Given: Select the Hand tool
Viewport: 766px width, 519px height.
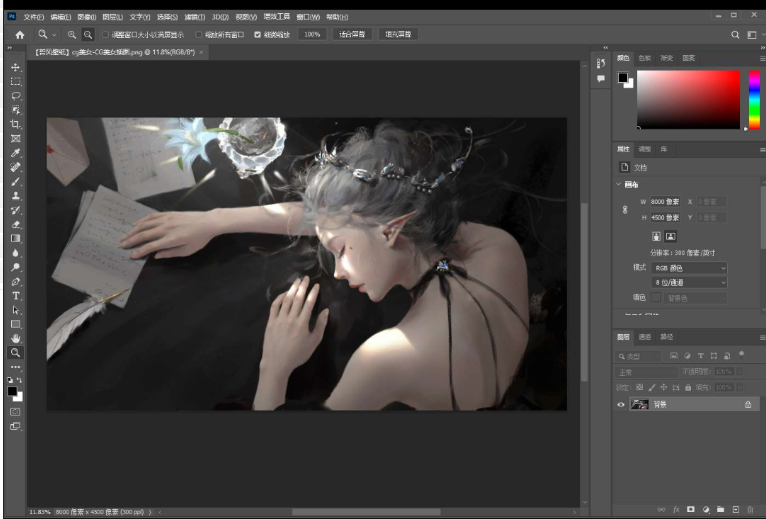Looking at the screenshot, I should click(15, 339).
